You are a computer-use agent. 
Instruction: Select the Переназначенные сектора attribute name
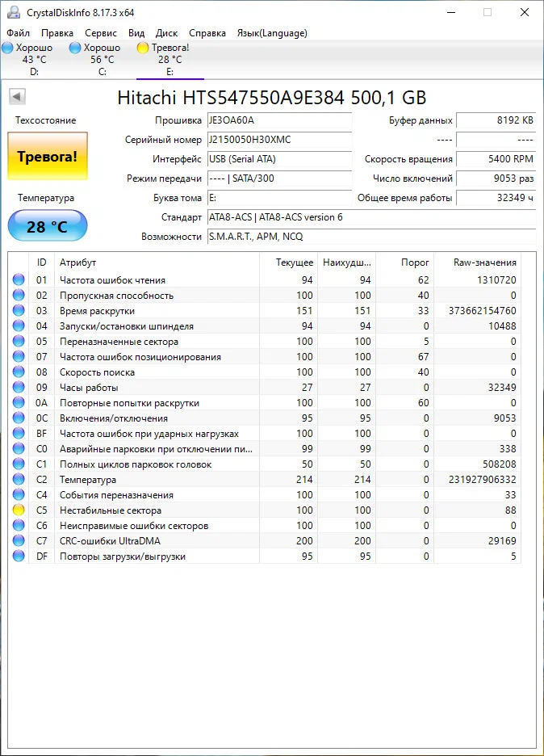coord(119,342)
